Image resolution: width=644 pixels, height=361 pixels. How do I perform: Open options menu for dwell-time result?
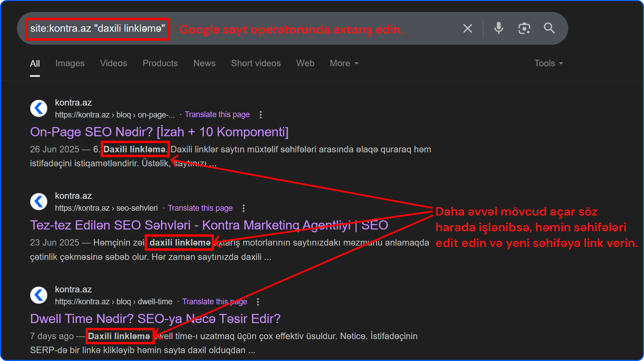coord(258,302)
